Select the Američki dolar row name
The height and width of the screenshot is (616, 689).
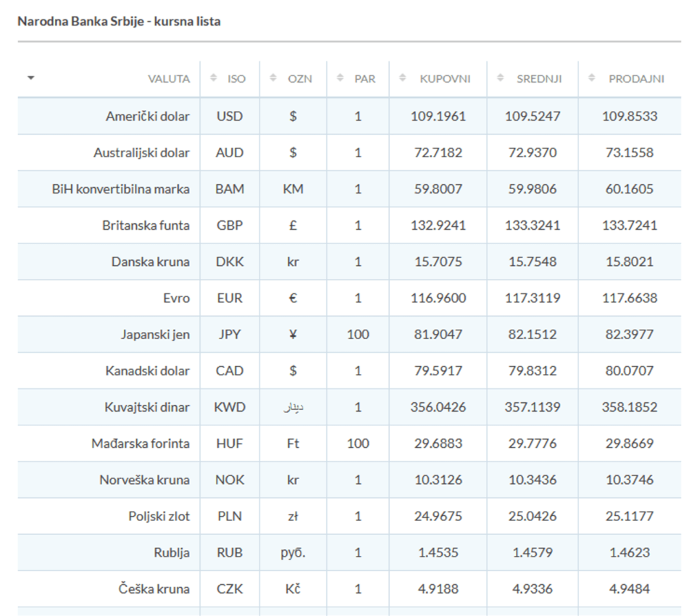point(148,116)
